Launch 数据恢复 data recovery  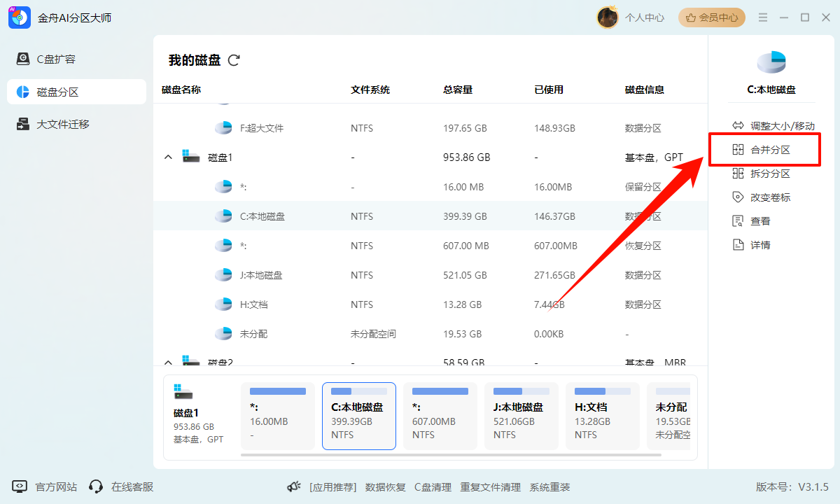coord(386,486)
